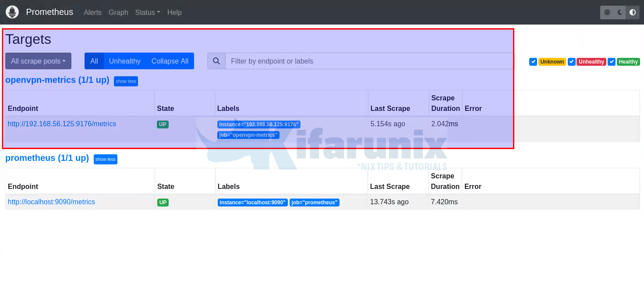Click the Prometheus brand title
Viewport: 644px width, 288px height.
50,12
